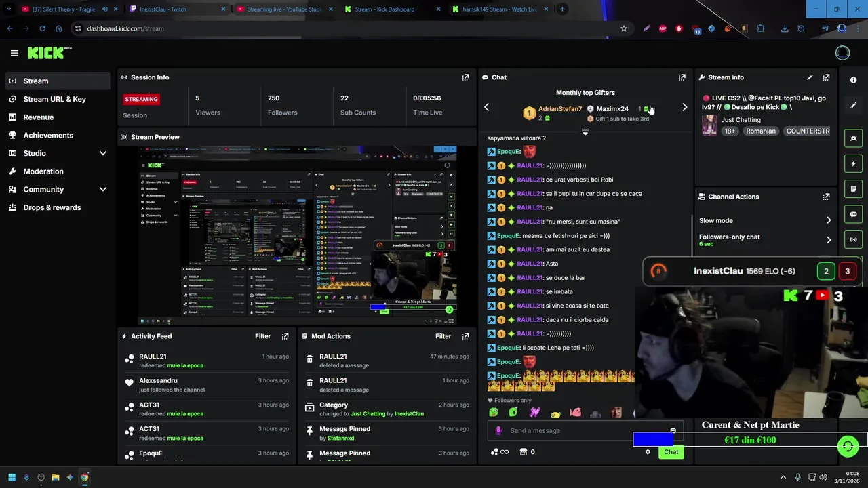
Task: Open Followers-only chat setting
Action: tap(766, 240)
